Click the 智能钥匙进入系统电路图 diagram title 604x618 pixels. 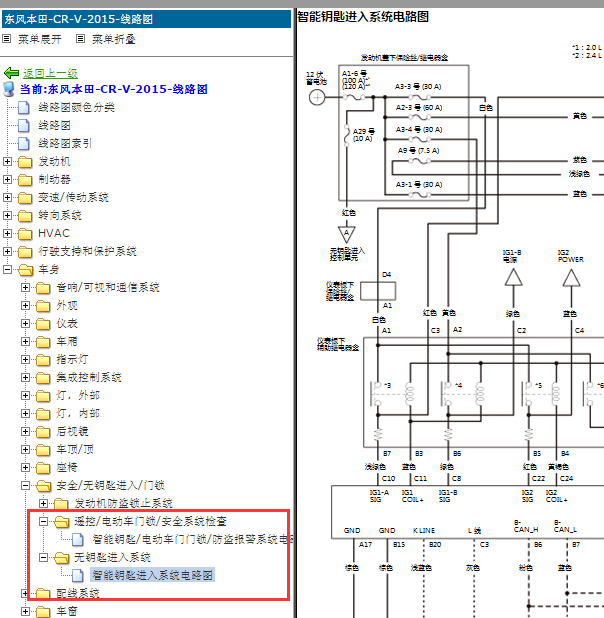363,17
